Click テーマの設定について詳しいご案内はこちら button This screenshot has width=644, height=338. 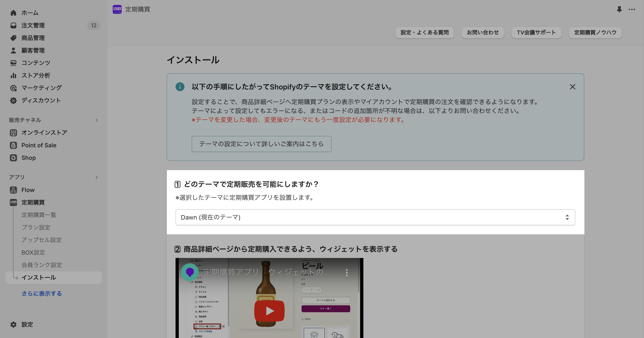[261, 144]
